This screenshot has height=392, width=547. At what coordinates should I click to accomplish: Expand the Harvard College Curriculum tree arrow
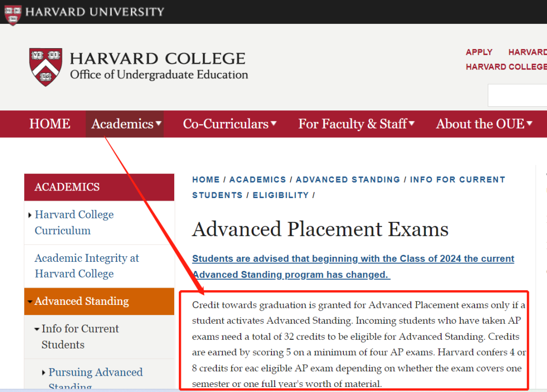(30, 215)
